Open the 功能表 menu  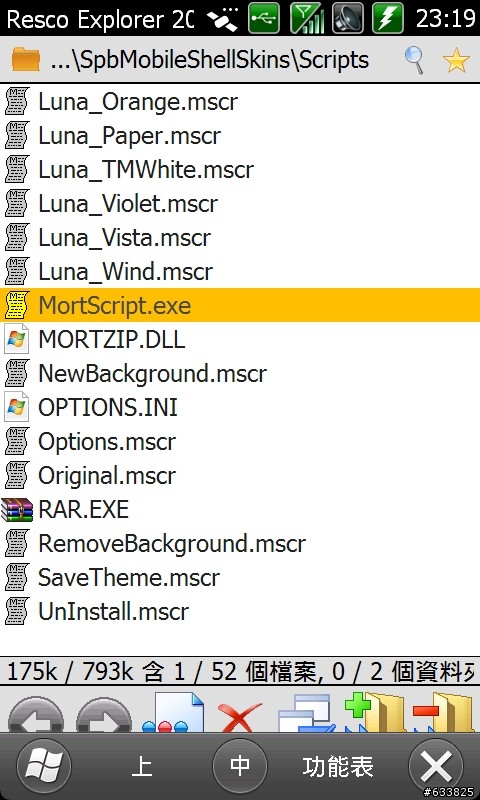click(338, 766)
